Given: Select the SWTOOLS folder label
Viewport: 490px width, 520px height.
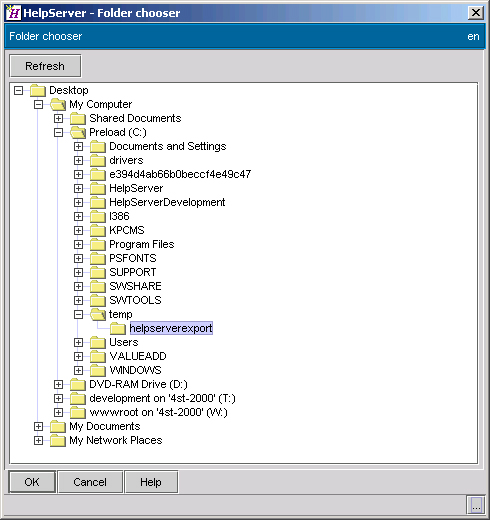Looking at the screenshot, I should point(135,300).
